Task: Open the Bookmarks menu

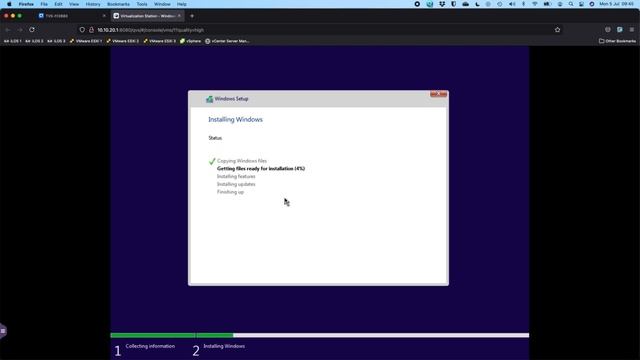Action: tap(118, 4)
